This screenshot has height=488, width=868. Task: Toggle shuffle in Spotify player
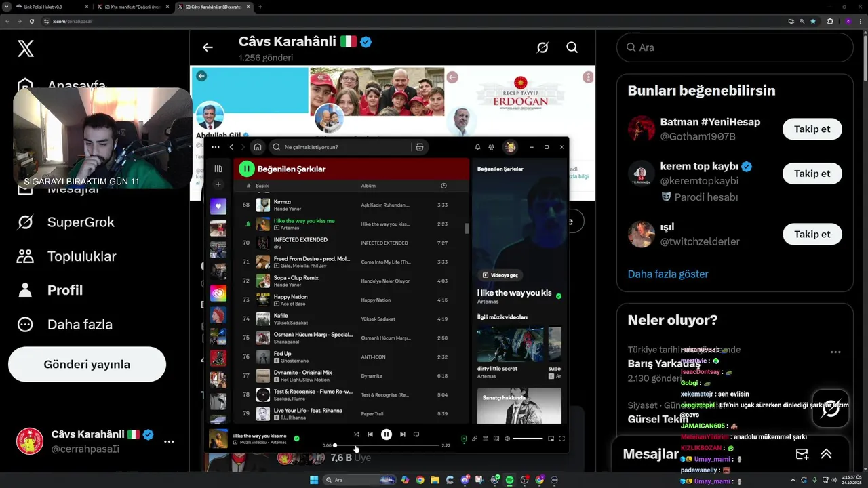point(356,434)
